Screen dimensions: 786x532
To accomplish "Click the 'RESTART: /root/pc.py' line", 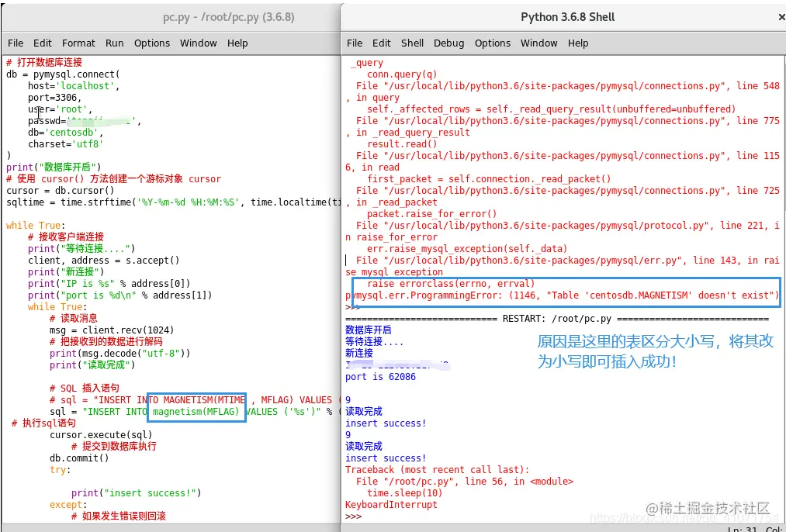I will 557,319.
